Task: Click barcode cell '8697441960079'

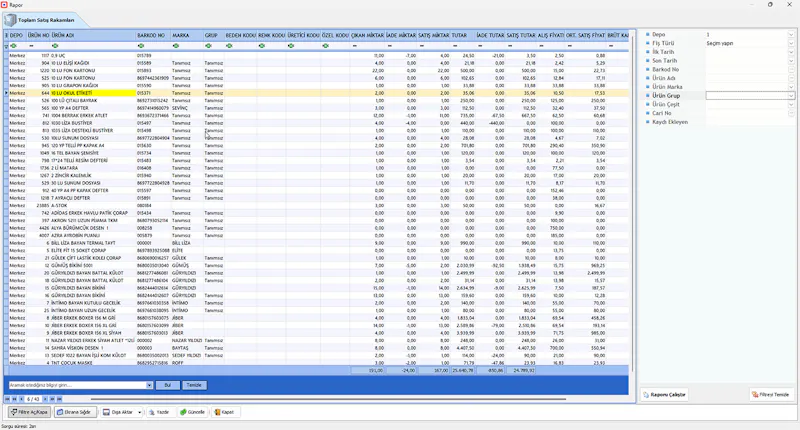Action: pyautogui.click(x=153, y=108)
